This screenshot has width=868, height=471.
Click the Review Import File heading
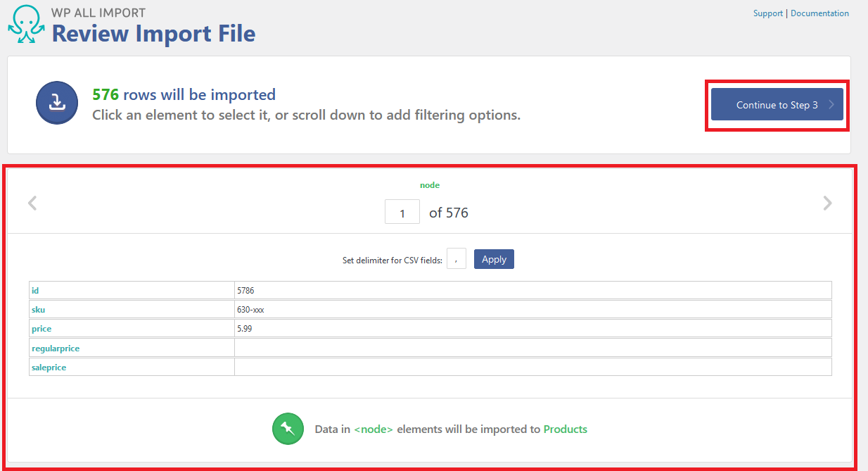153,33
